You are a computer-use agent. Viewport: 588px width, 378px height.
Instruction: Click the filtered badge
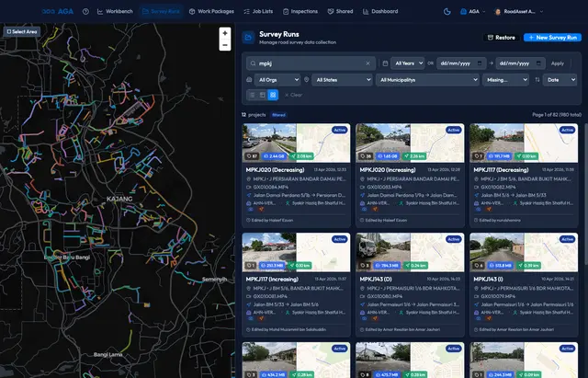(278, 115)
